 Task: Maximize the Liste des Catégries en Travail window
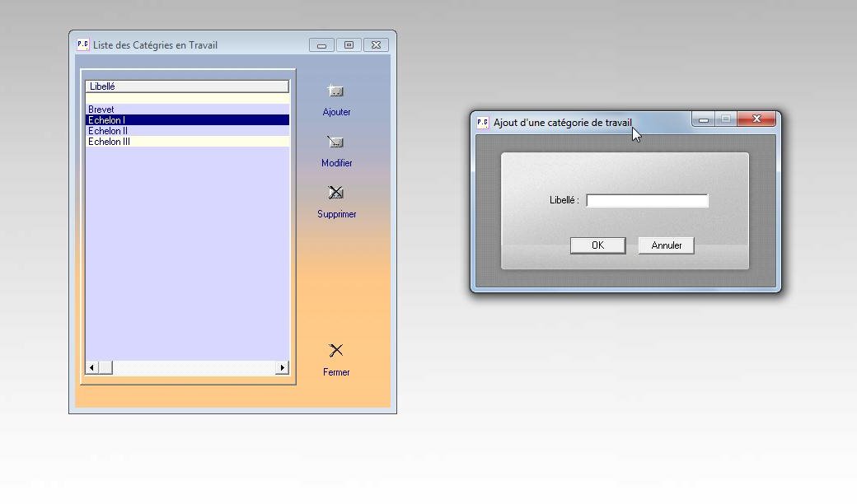point(349,45)
